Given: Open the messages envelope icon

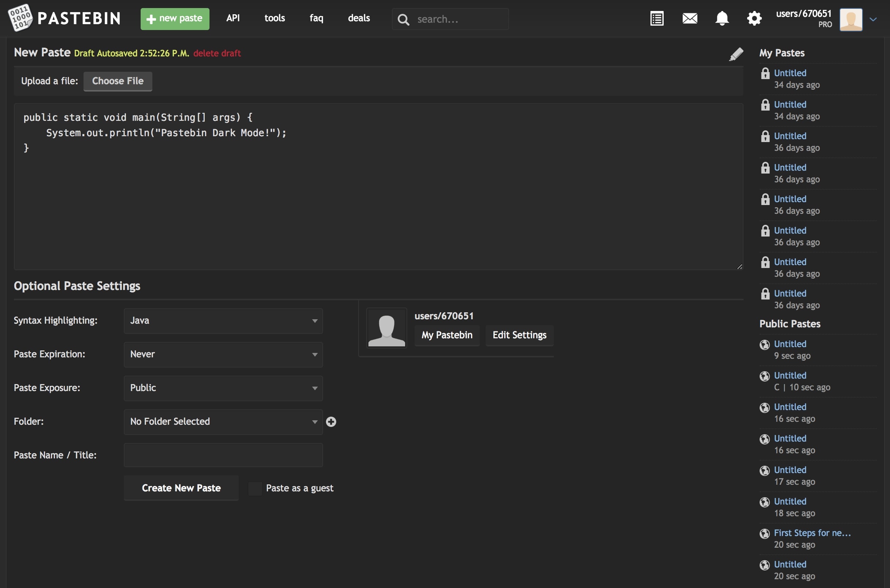Looking at the screenshot, I should [x=689, y=18].
